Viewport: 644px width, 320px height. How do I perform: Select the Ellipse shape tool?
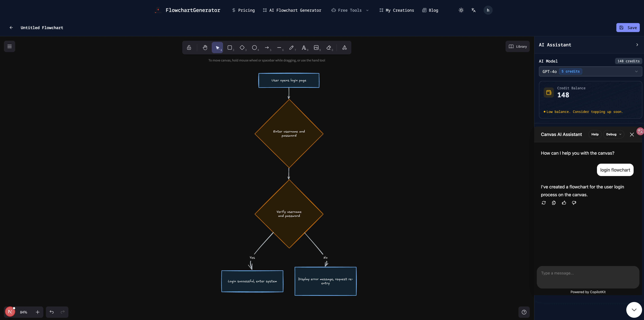pyautogui.click(x=254, y=47)
